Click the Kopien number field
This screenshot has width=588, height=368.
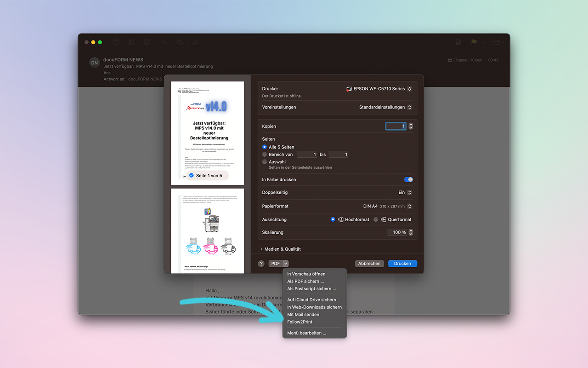pyautogui.click(x=396, y=126)
